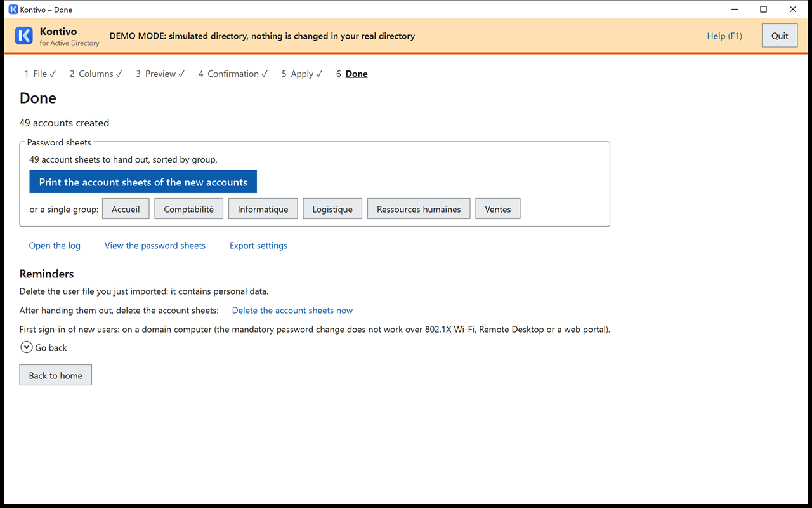Go to step 4 Confirmation
Viewport: 812px width, 508px height.
click(233, 74)
